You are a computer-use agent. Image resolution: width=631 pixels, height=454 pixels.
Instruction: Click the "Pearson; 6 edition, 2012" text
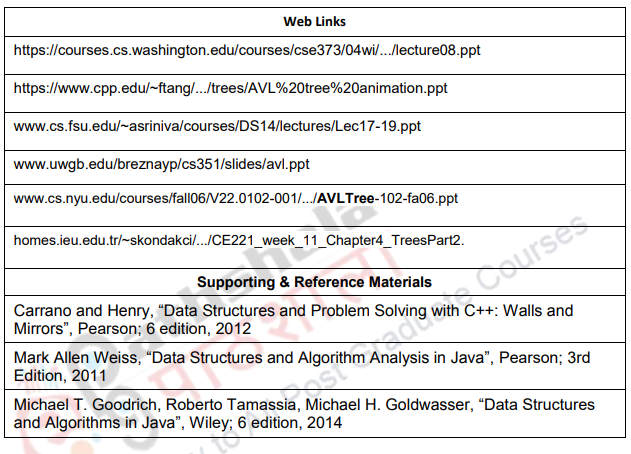click(164, 329)
